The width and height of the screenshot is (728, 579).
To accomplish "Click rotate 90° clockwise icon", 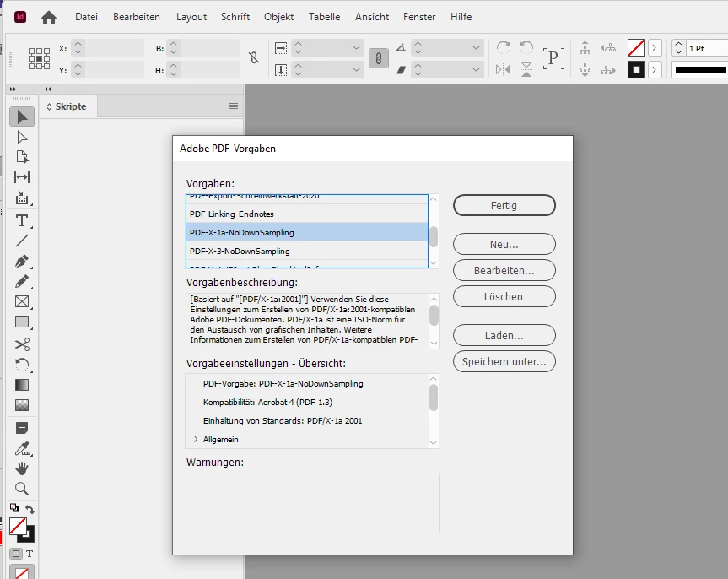I will point(504,47).
